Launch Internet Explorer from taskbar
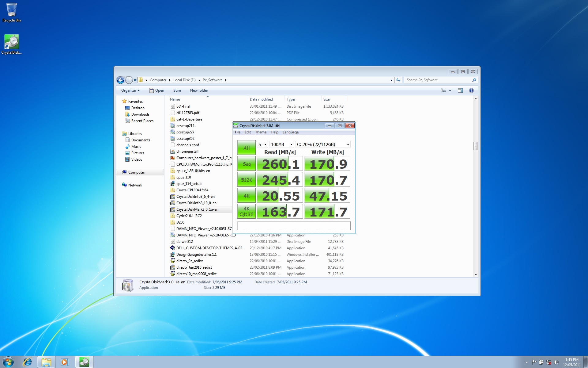This screenshot has height=368, width=588. click(28, 362)
